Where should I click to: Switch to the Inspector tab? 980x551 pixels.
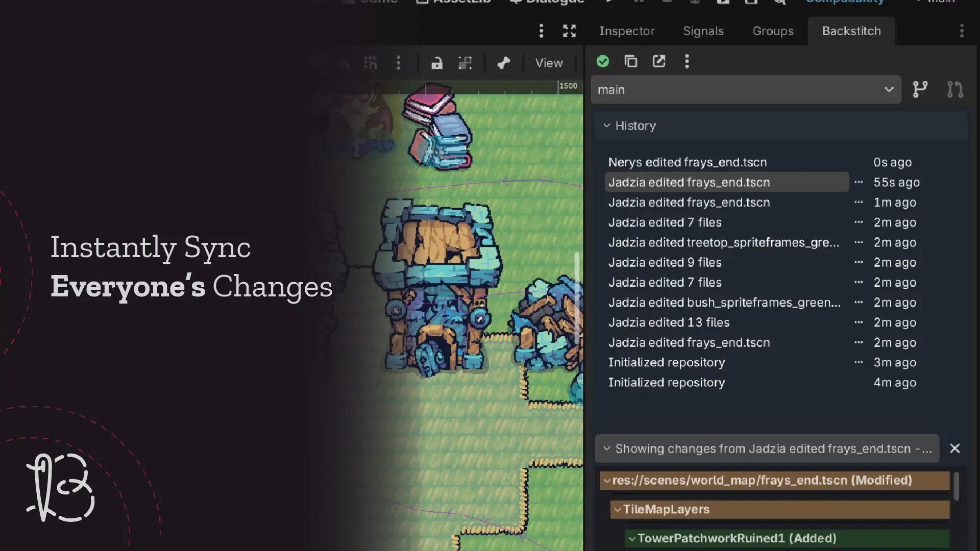coord(627,31)
